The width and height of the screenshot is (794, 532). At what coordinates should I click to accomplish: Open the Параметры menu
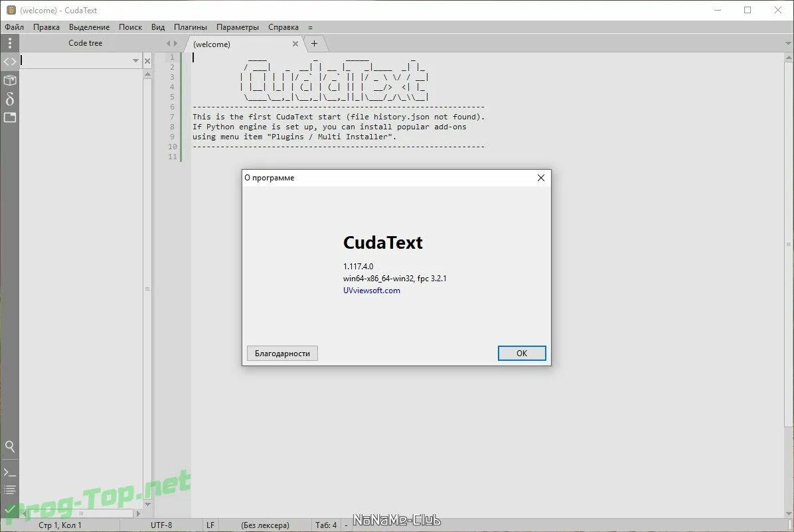[238, 27]
